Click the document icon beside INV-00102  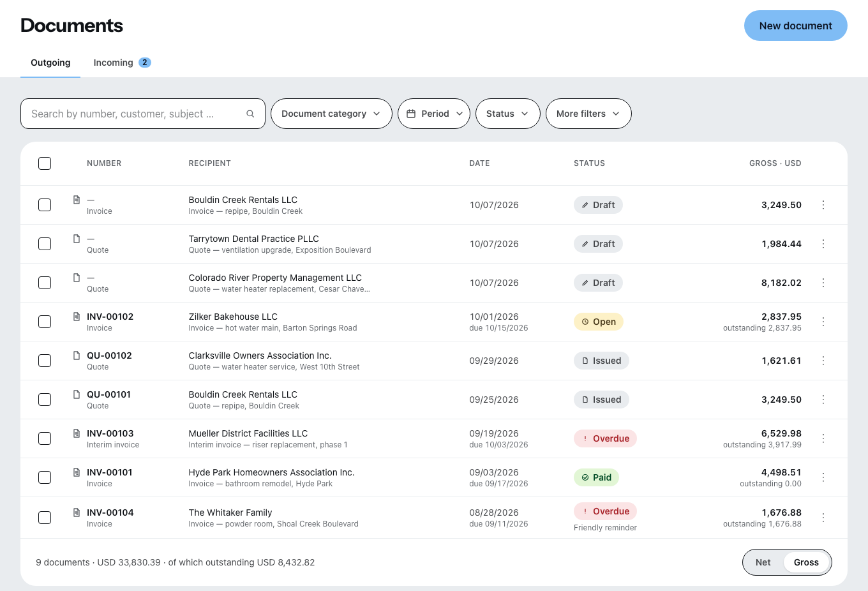point(77,317)
